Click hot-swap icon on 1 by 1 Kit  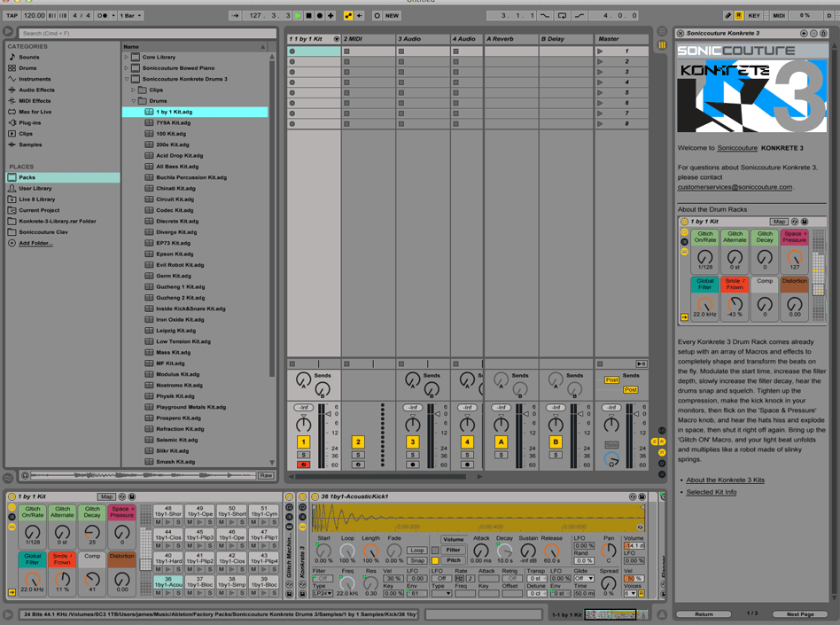coord(122,496)
